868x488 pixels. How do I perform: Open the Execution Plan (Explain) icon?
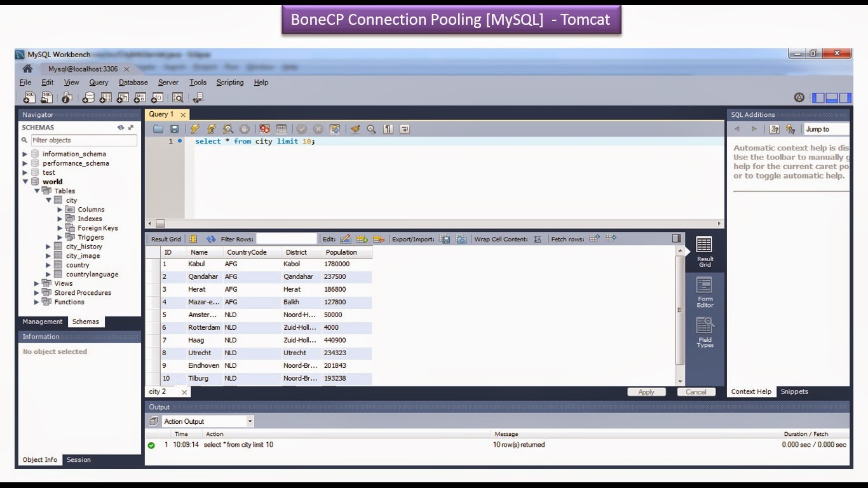(227, 128)
